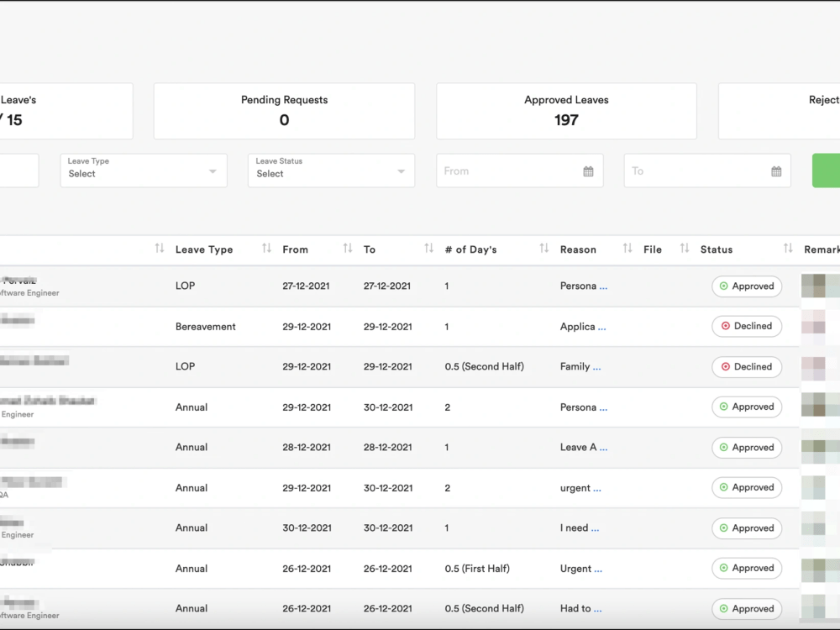Expand the Family reason ellipsis

(596, 369)
